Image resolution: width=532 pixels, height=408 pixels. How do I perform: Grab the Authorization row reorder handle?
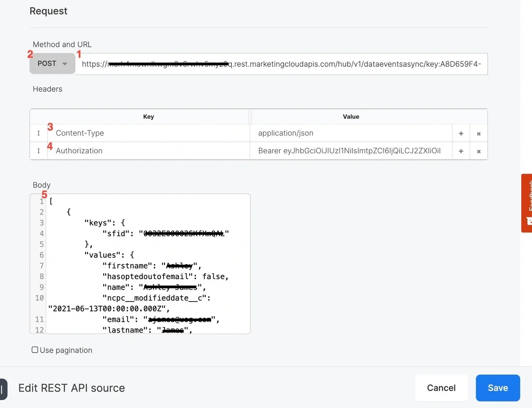tap(39, 151)
